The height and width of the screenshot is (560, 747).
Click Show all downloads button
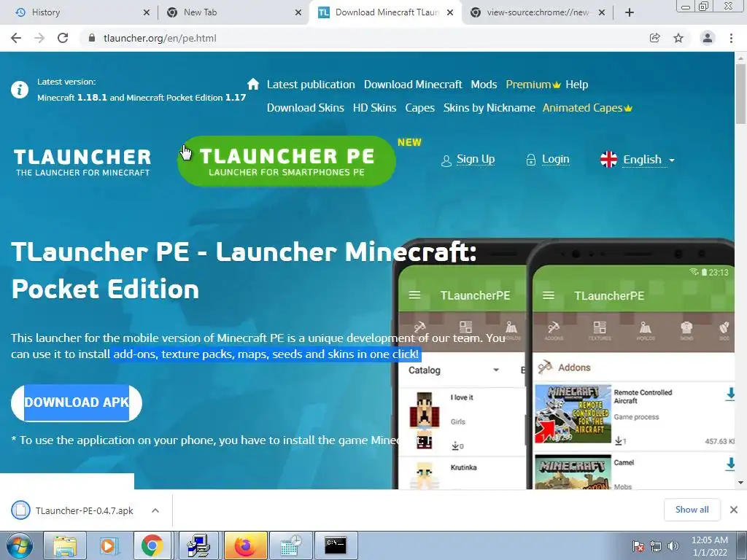pos(692,510)
